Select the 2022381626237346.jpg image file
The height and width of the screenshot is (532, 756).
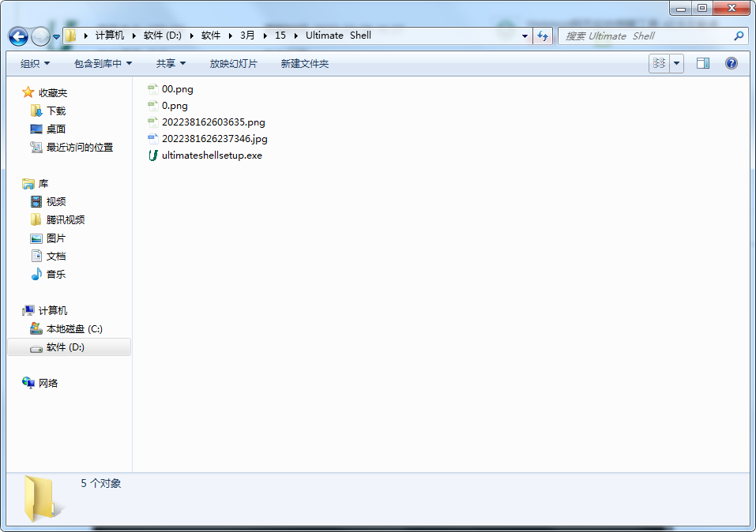[214, 139]
